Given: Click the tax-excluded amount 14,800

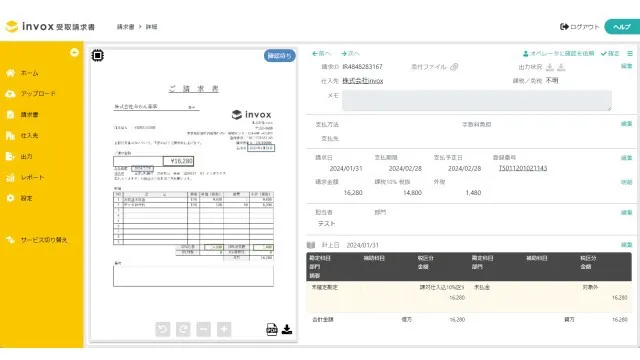Looking at the screenshot, I should click(x=412, y=193).
